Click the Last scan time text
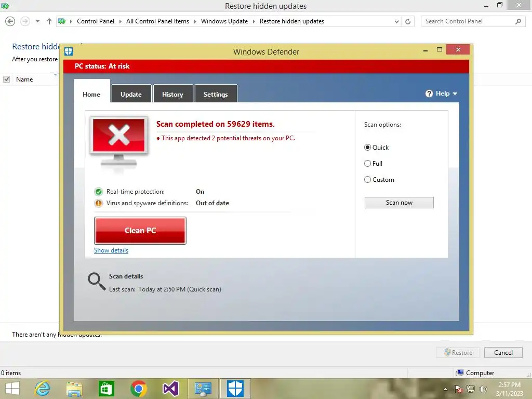The height and width of the screenshot is (399, 532). click(165, 289)
